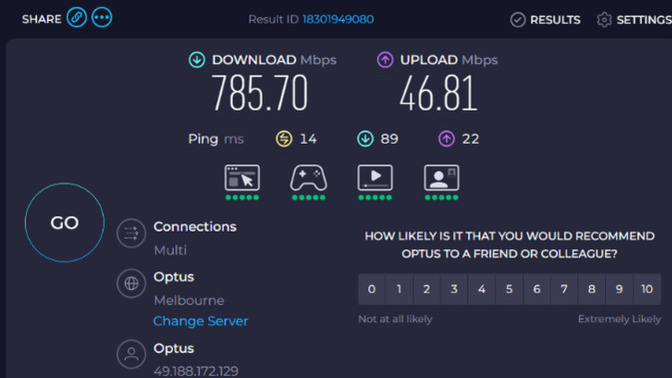This screenshot has width=672, height=378.
Task: Rate recommendation as 9
Action: [x=619, y=289]
